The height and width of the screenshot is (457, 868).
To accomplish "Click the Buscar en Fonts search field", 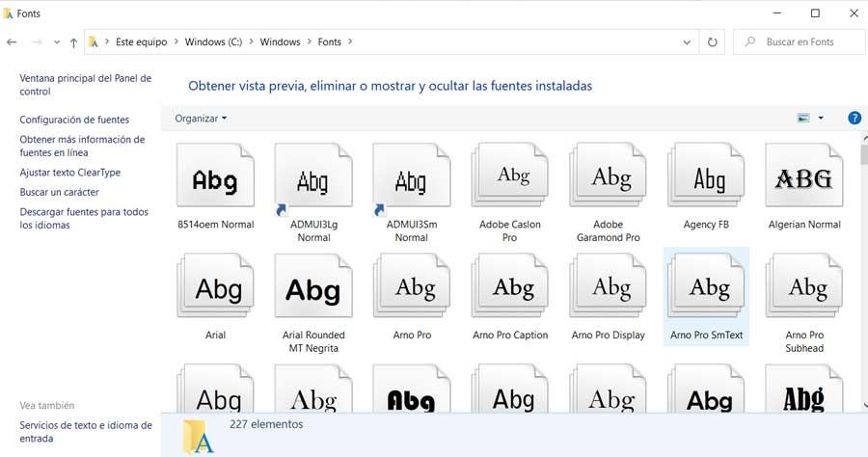I will coord(800,42).
